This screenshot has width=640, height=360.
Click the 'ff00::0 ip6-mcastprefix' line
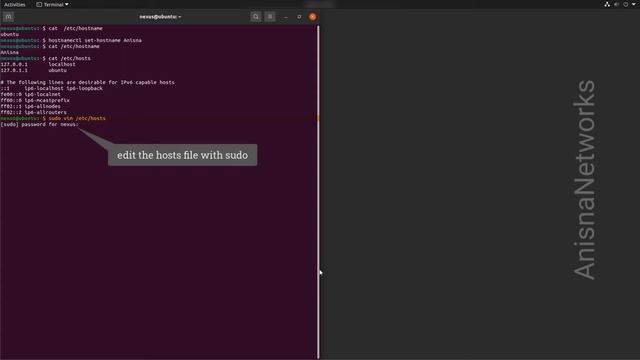(35, 100)
